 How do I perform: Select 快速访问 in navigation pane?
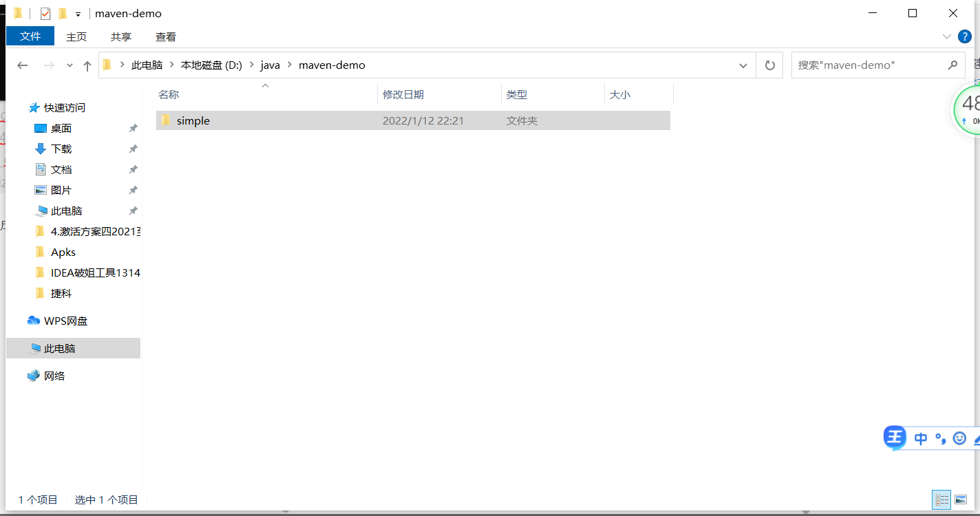point(65,108)
